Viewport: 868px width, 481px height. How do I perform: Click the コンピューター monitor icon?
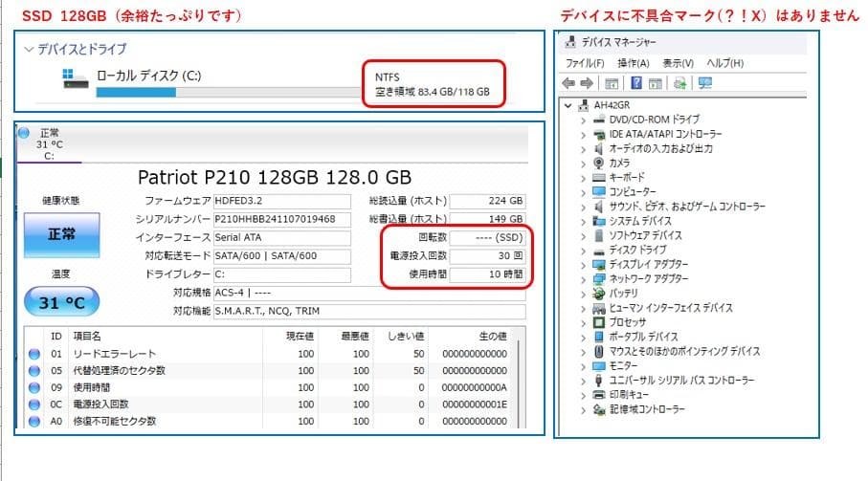point(598,192)
